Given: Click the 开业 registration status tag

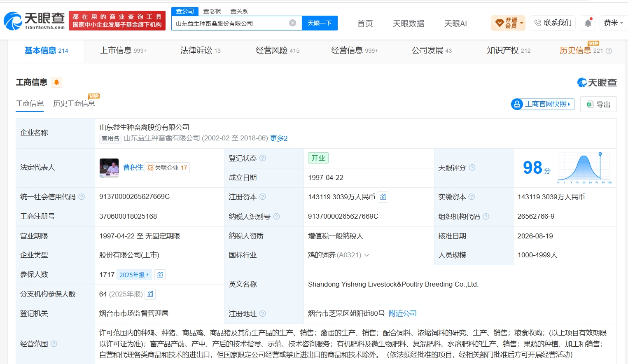Looking at the screenshot, I should tap(318, 158).
